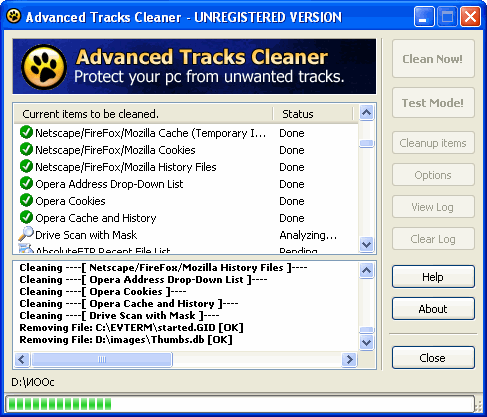487x417 pixels.
Task: Click the paw logo in the banner
Action: (x=44, y=67)
